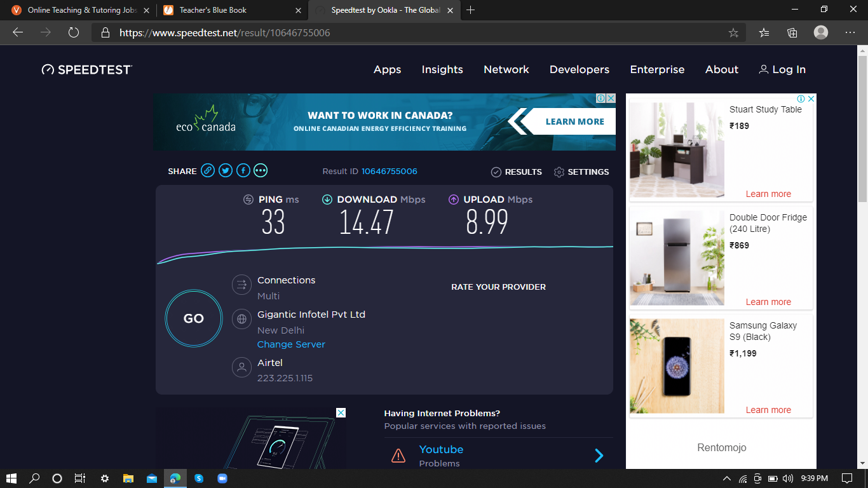Viewport: 868px width, 488px height.
Task: Open browser Settings and more menu
Action: click(850, 33)
